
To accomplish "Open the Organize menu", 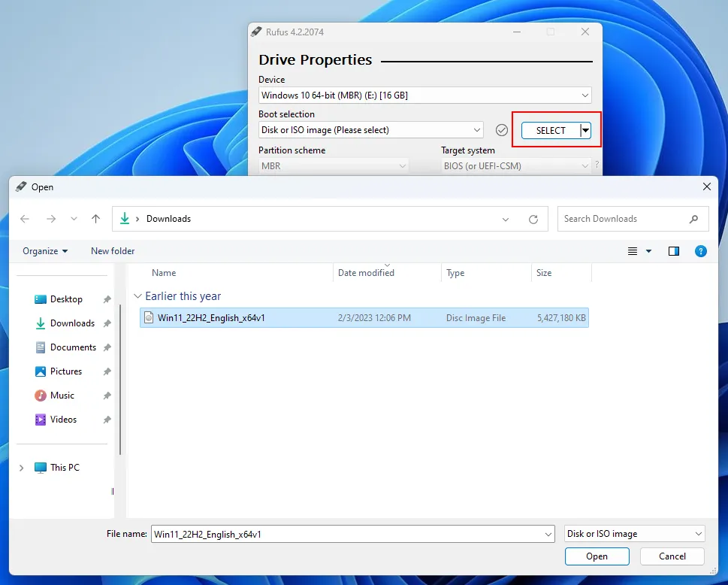I will pos(45,251).
